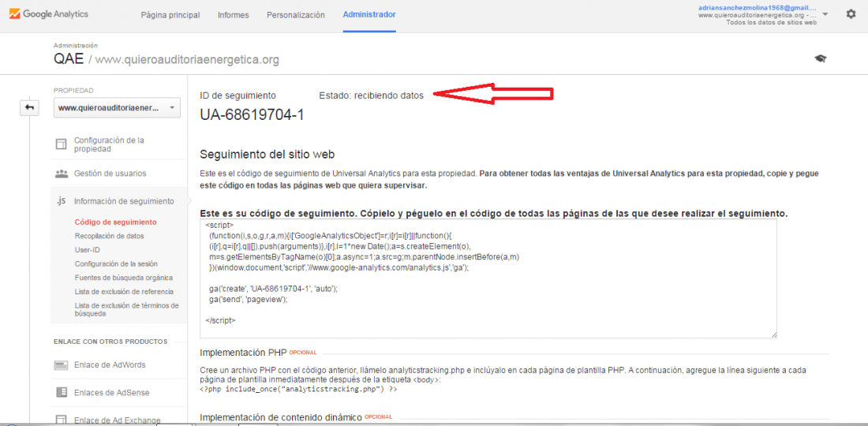Open Lista de exclusión de términos de búsqueda
868x426 pixels.
tap(127, 309)
